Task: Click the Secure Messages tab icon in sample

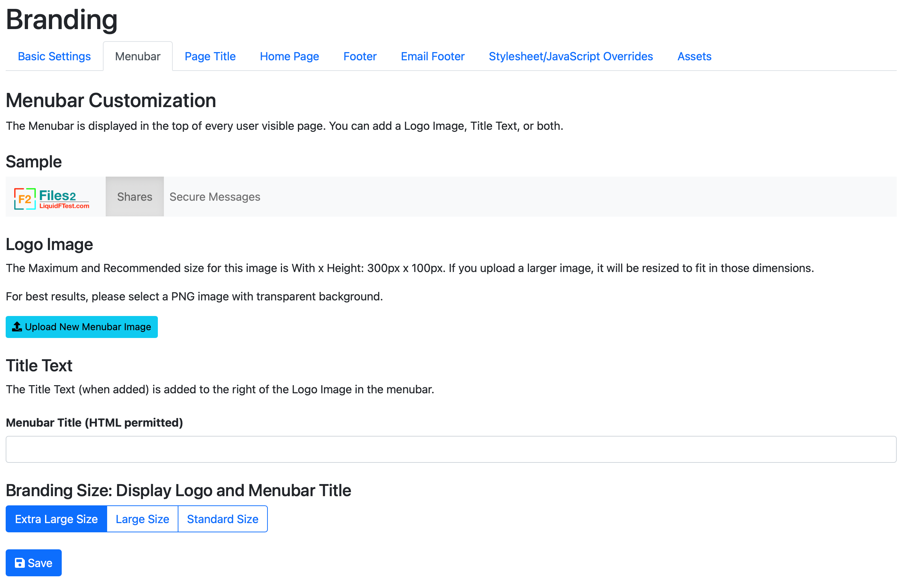Action: click(x=214, y=196)
